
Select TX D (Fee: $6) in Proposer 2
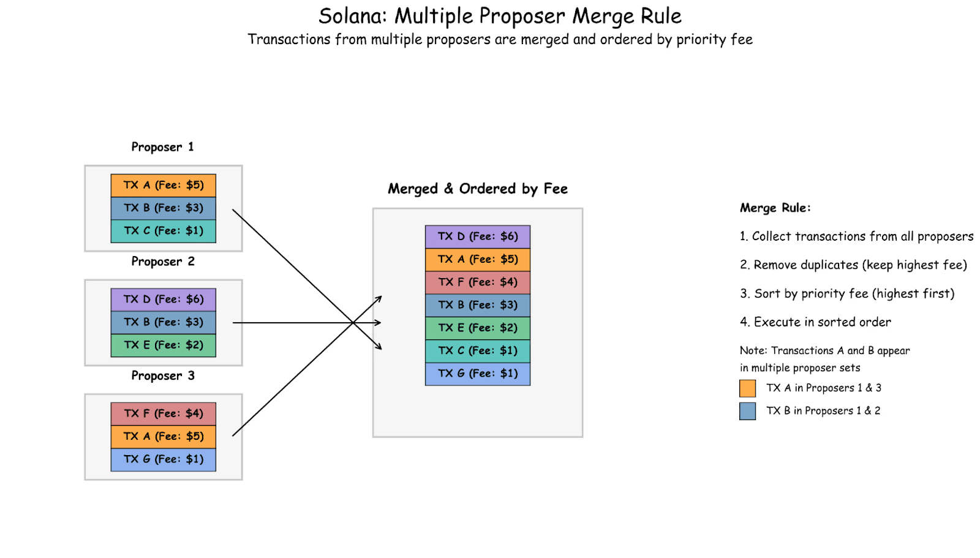pos(164,300)
